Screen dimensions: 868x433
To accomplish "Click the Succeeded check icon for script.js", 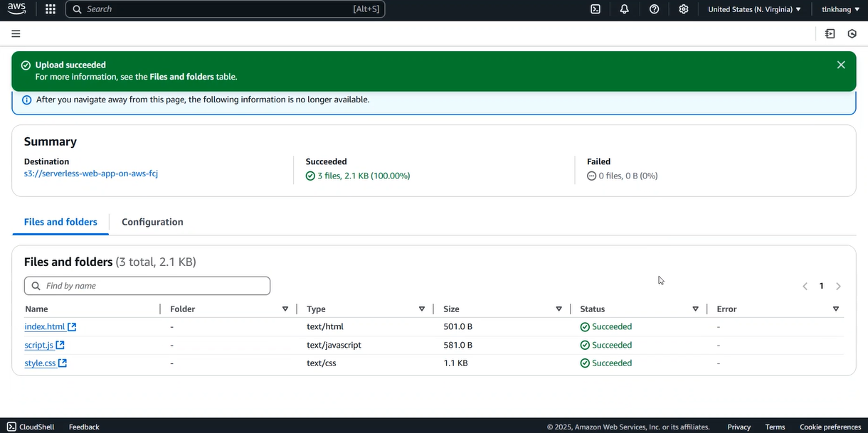I will click(x=585, y=345).
